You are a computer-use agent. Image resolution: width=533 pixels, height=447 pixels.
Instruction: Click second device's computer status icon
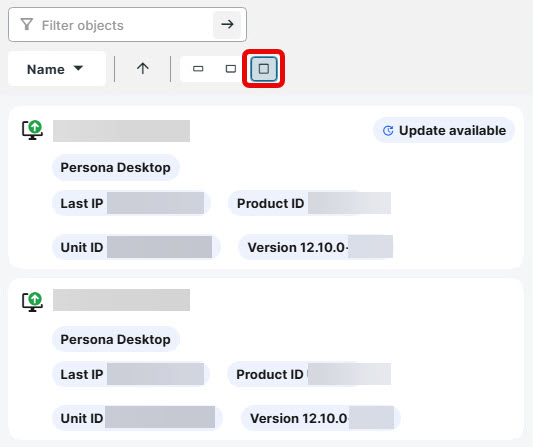click(32, 302)
